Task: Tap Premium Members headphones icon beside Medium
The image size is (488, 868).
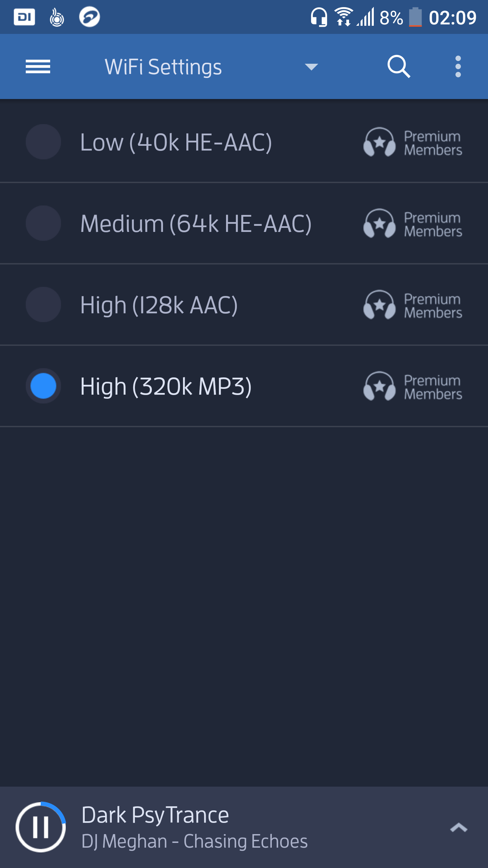Action: point(379,223)
